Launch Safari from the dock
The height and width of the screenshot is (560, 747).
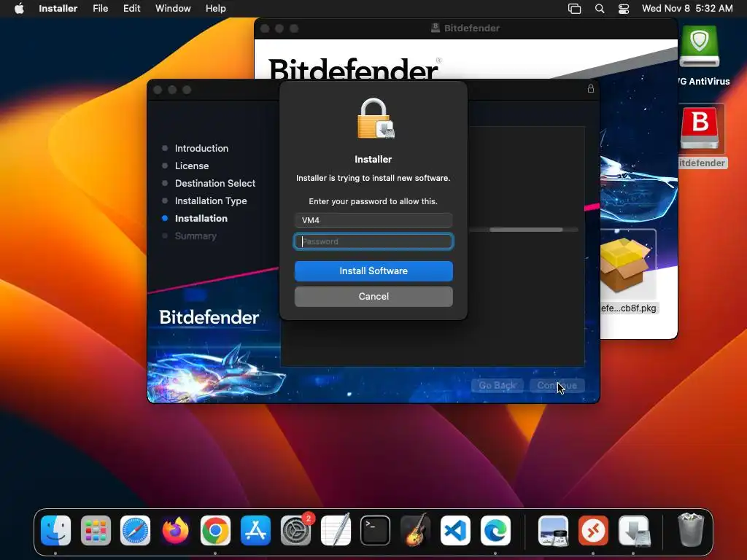click(135, 531)
